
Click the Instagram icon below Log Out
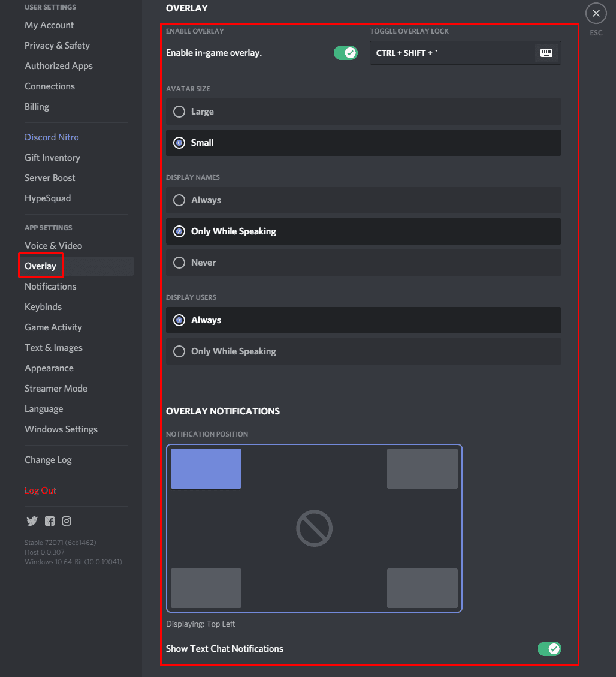67,521
